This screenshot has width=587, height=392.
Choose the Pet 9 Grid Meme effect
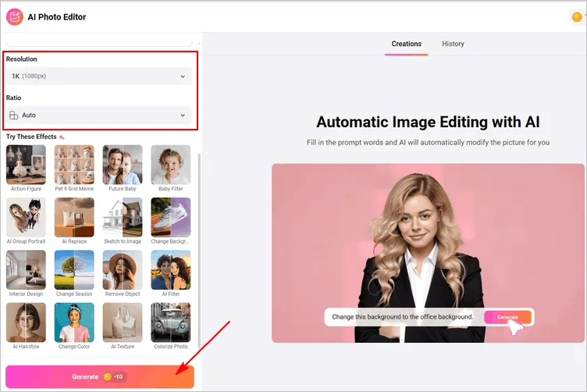[74, 165]
